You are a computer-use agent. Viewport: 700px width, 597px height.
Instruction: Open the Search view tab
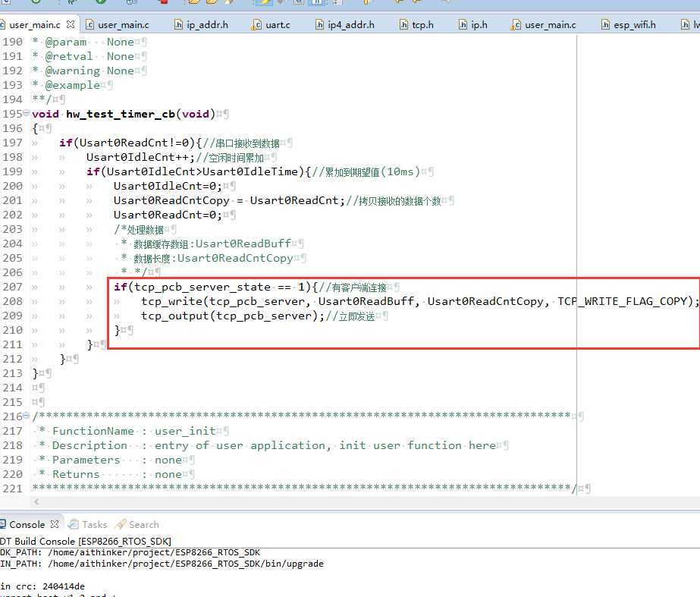click(143, 524)
